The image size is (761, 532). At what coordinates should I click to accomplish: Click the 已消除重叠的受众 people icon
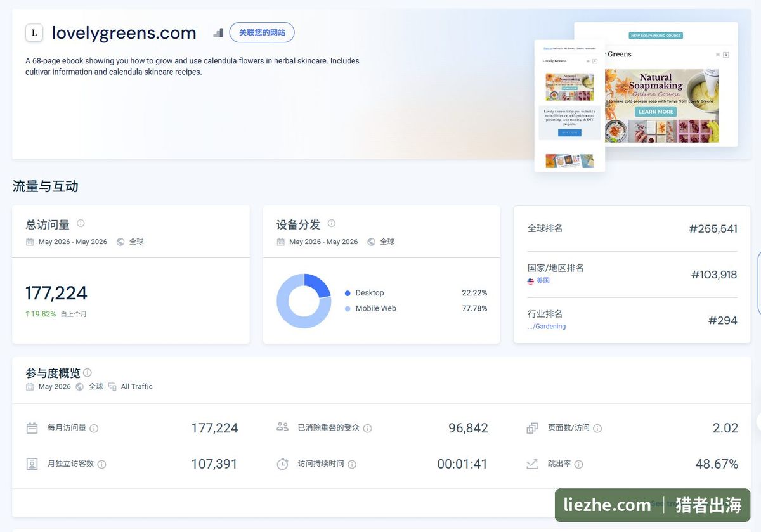[283, 427]
